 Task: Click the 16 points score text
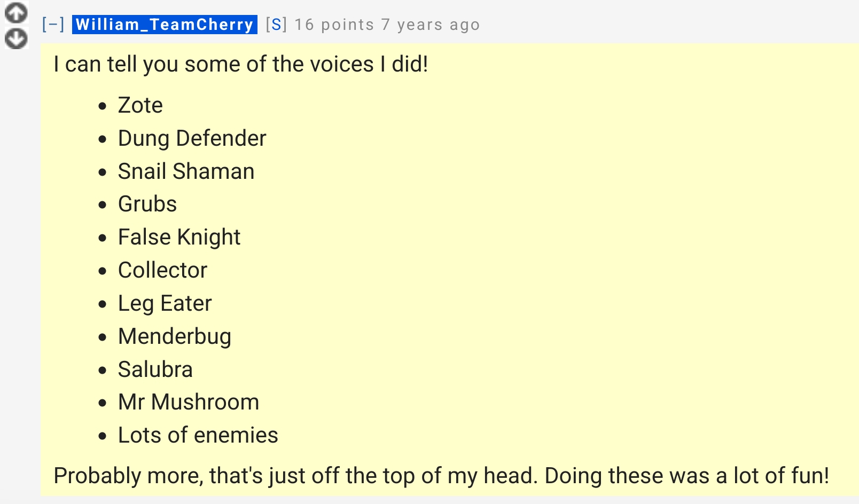point(334,25)
